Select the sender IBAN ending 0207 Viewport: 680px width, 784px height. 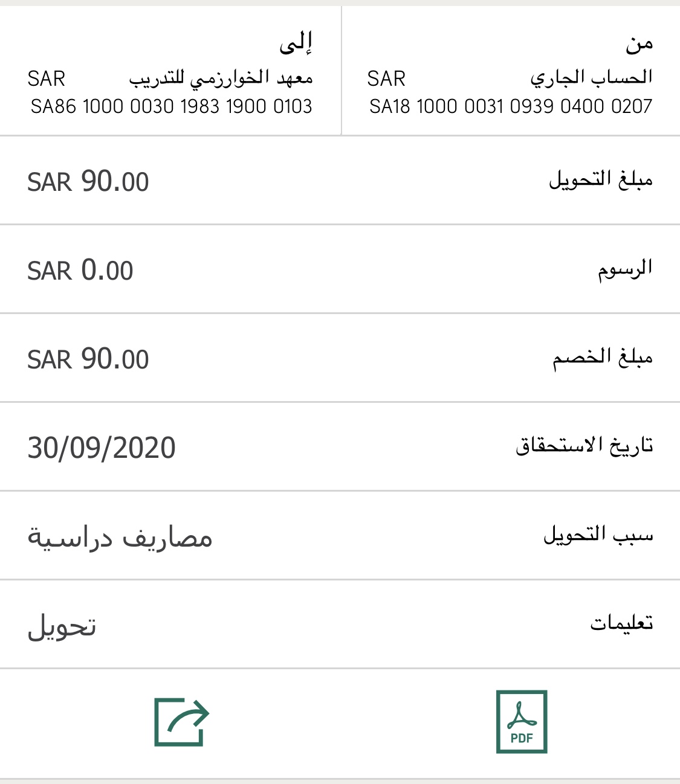point(511,107)
